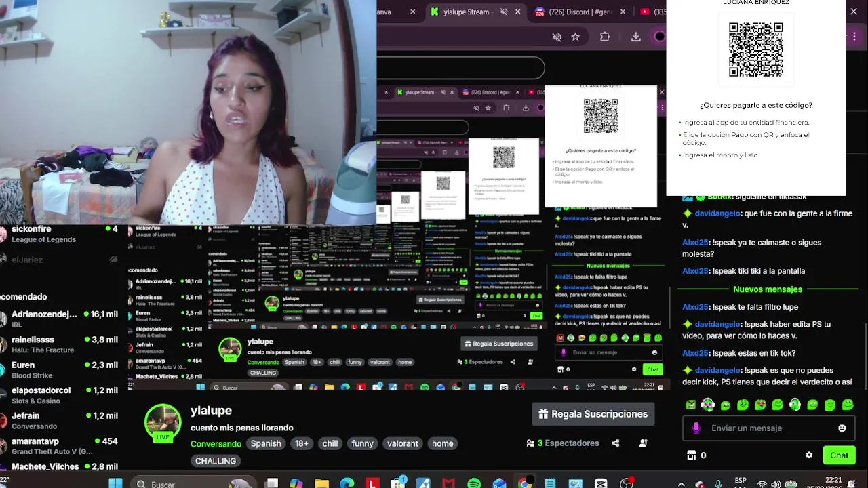Toggle site sound muted icon in address bar
Viewport: 868px width, 488px height.
557,37
